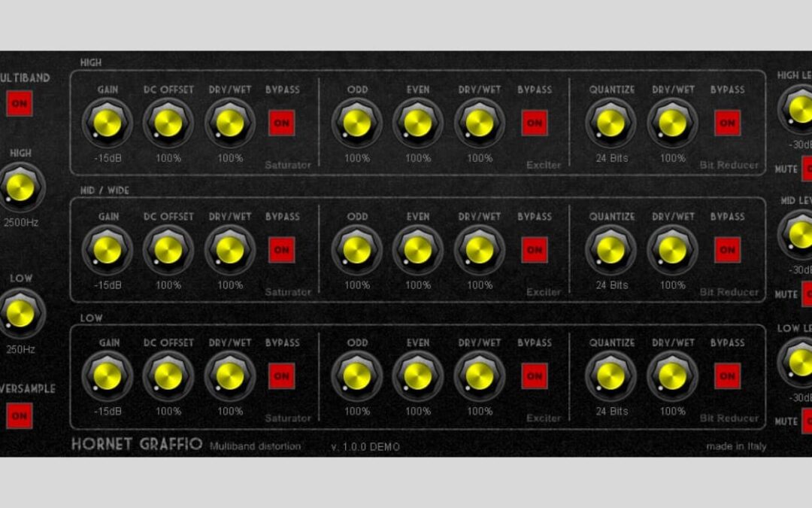Click the High band Exciter Even knob
The width and height of the screenshot is (812, 508).
click(x=418, y=123)
